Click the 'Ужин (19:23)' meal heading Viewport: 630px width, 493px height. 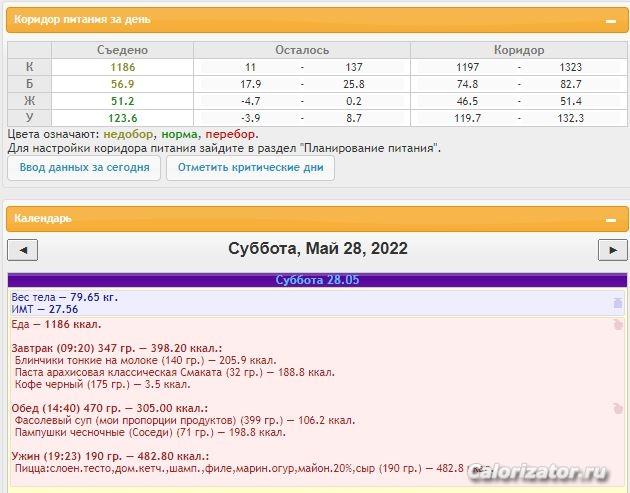pyautogui.click(x=110, y=456)
